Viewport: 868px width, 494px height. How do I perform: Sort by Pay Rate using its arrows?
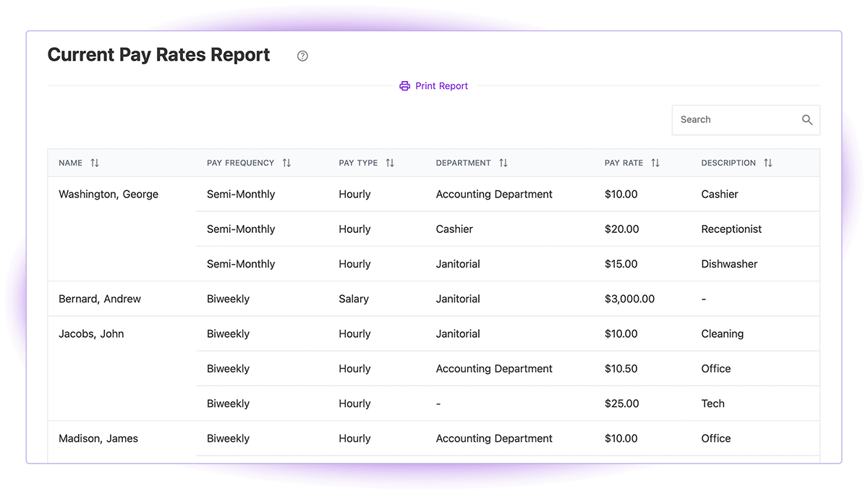point(655,163)
